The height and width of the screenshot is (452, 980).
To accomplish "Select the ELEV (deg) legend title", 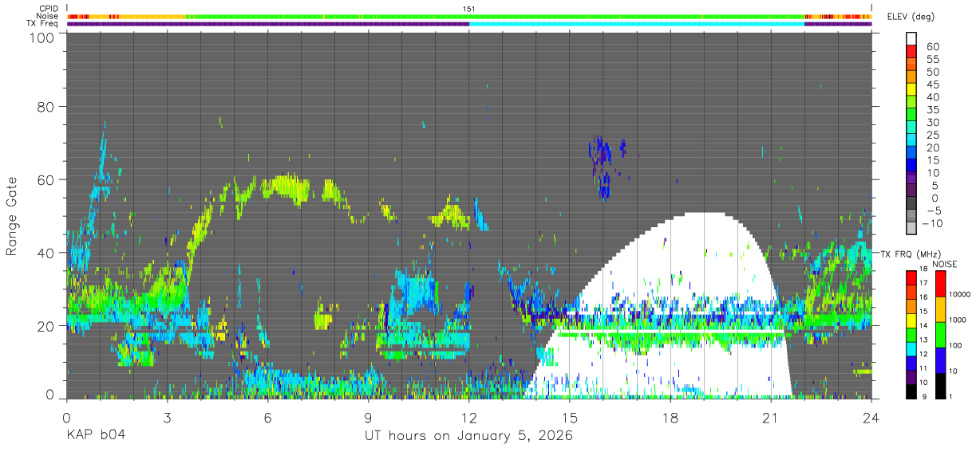I will coord(911,17).
